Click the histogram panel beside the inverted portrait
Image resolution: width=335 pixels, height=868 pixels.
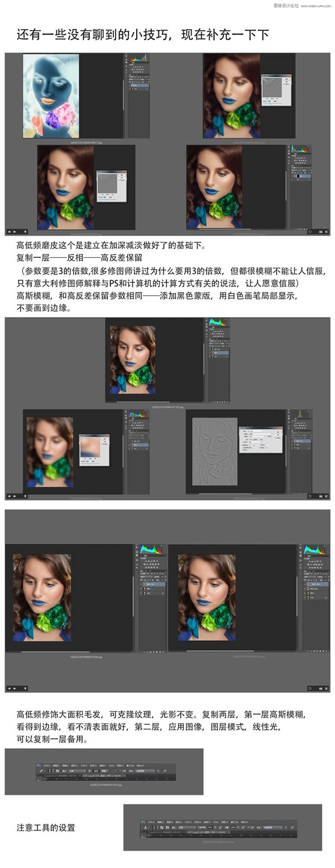click(x=138, y=58)
